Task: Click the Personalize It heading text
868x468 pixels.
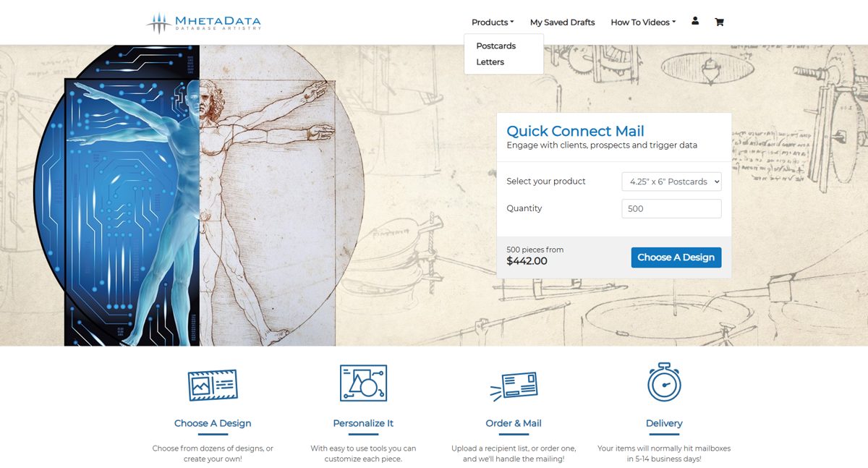Action: click(x=363, y=423)
